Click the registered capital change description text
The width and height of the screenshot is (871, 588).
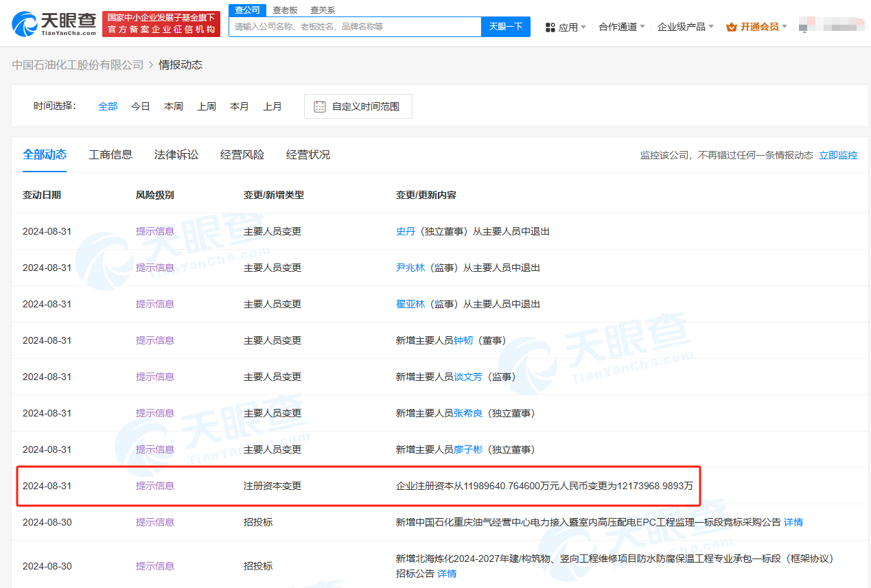click(544, 486)
